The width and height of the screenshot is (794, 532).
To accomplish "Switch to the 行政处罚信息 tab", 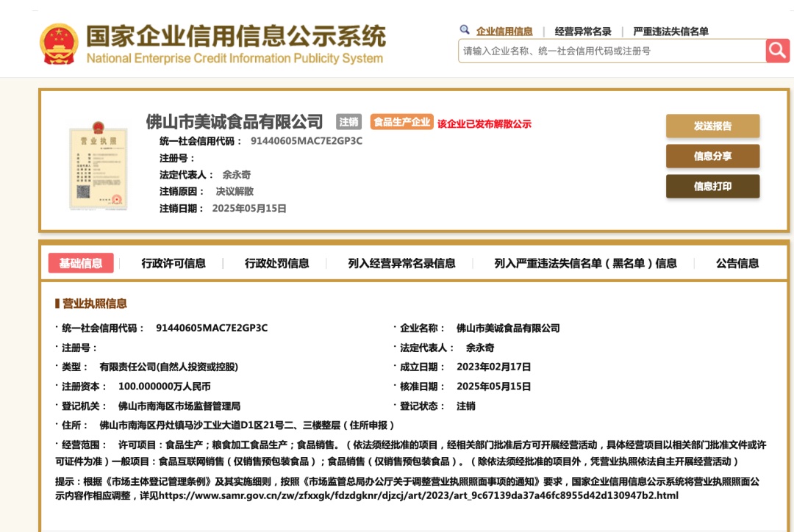I will (278, 262).
